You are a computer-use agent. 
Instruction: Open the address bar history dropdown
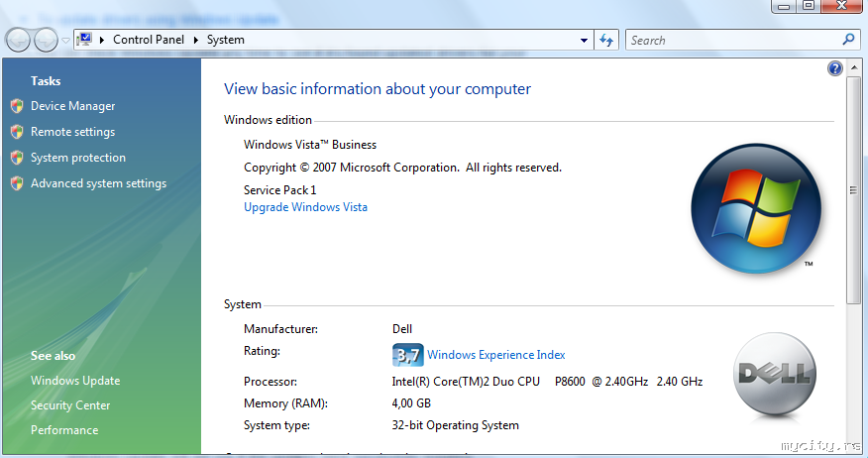click(585, 41)
